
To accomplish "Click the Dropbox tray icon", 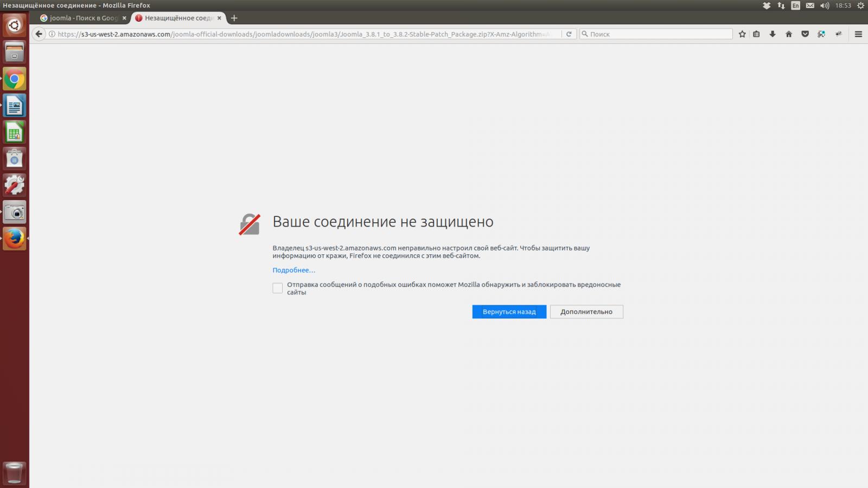I will point(767,5).
